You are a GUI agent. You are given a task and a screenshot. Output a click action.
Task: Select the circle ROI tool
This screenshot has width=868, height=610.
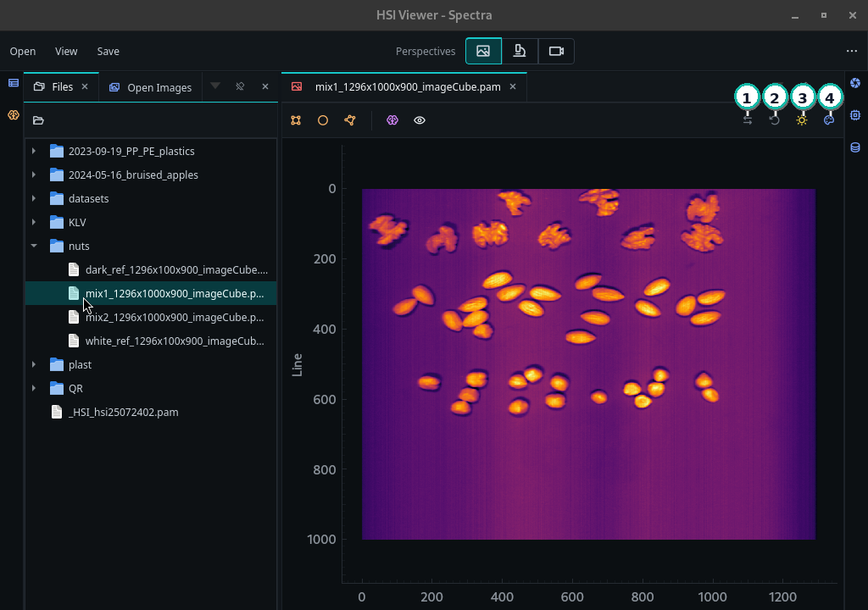click(x=323, y=120)
